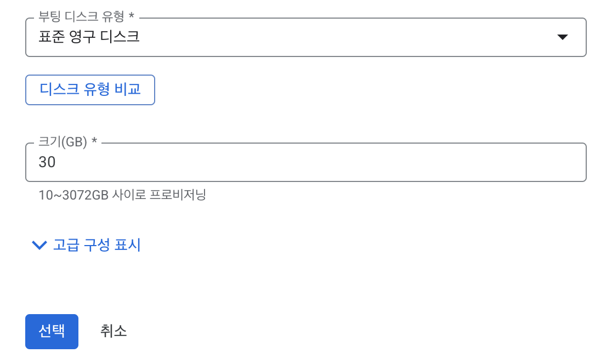
Task: Expand the 고급 구성 표시 section
Action: (x=86, y=245)
